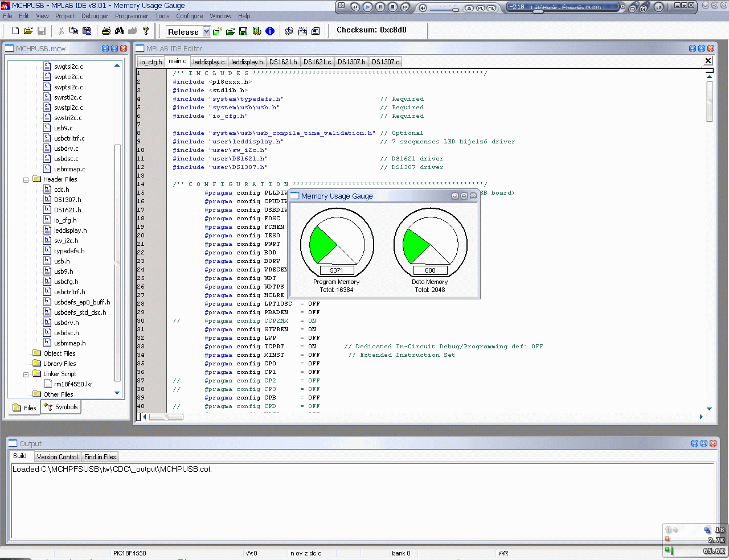729x560 pixels.
Task: Click the Make build toolbar icon
Action: click(289, 31)
